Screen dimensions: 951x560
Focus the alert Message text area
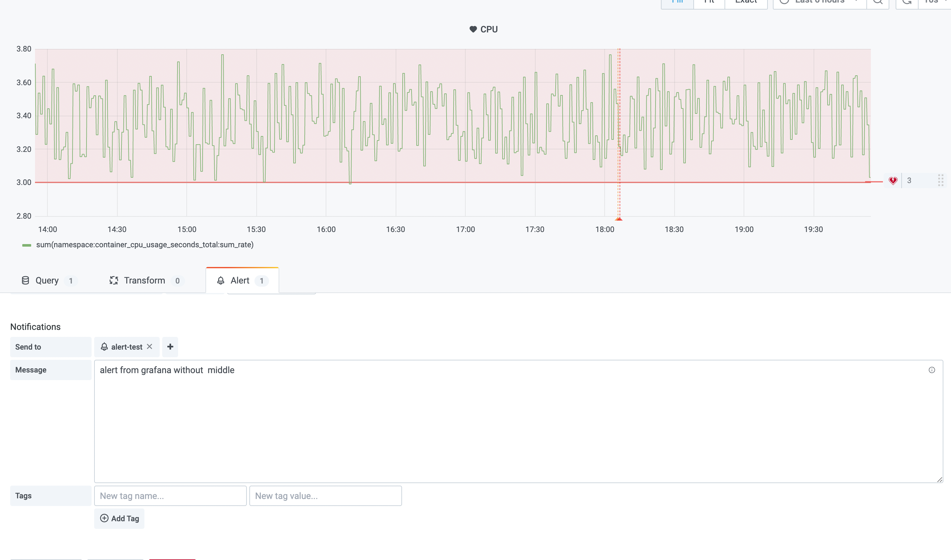click(x=518, y=421)
